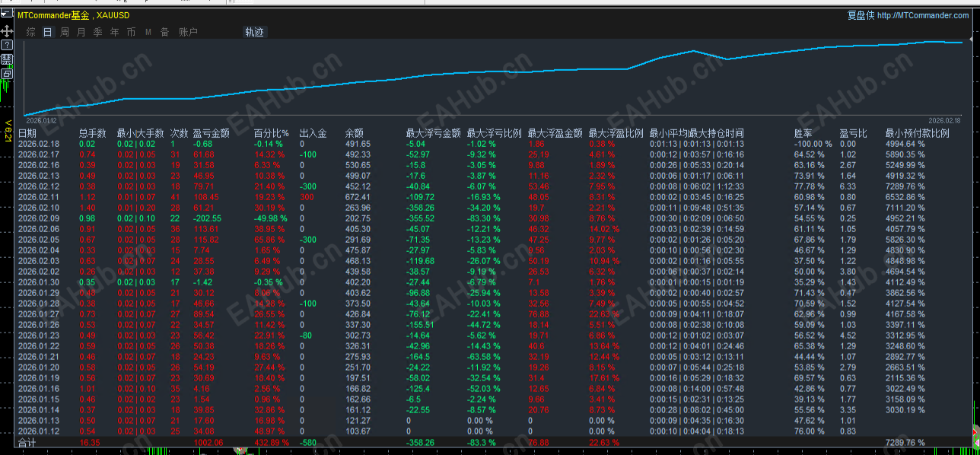Image resolution: width=980 pixels, height=455 pixels.
Task: Click the four-arrow move panel icon
Action: coord(7,31)
